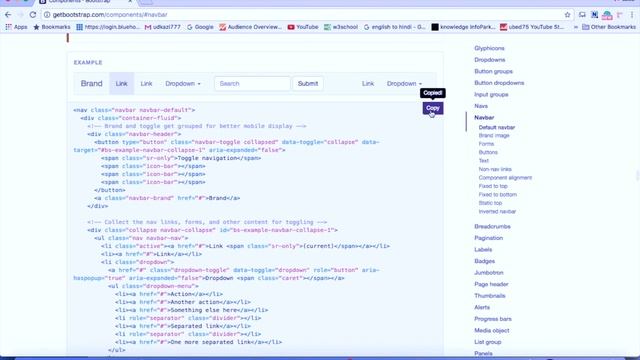This screenshot has width=640, height=360.
Task: Open the knowledge InfoPark bookmark
Action: pos(463,27)
